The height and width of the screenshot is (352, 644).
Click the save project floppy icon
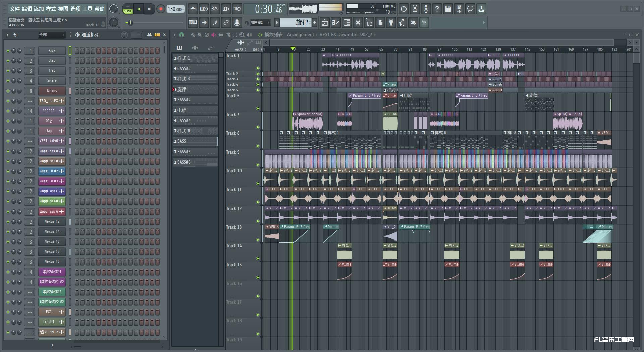pos(448,9)
